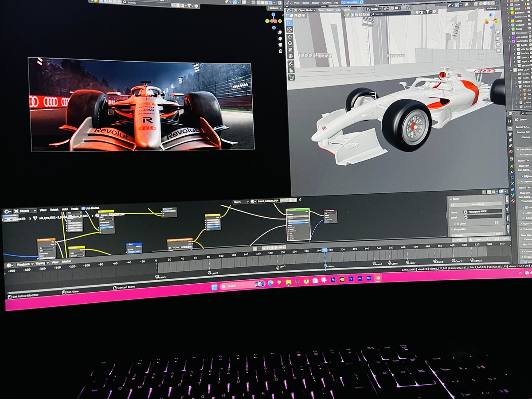Toggle Color checkbox in Node sidebar panel
Viewport: 532px width, 399px height.
[x=458, y=224]
